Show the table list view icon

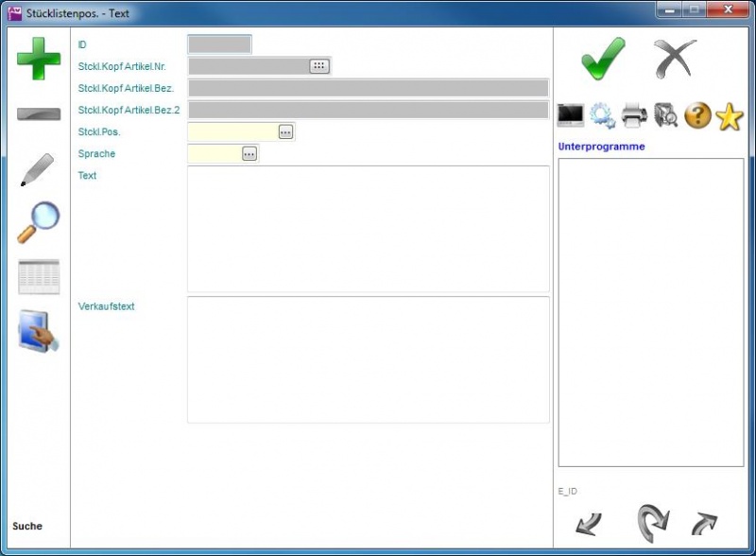point(39,277)
